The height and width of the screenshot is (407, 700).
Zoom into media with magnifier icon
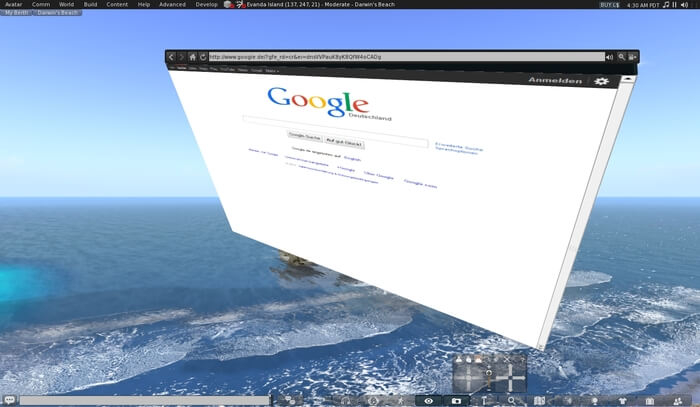[x=621, y=57]
